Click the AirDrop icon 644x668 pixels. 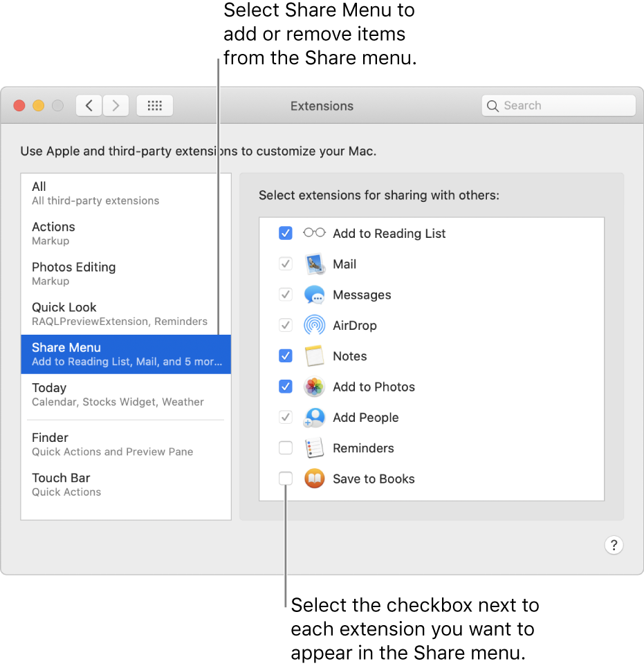[314, 325]
